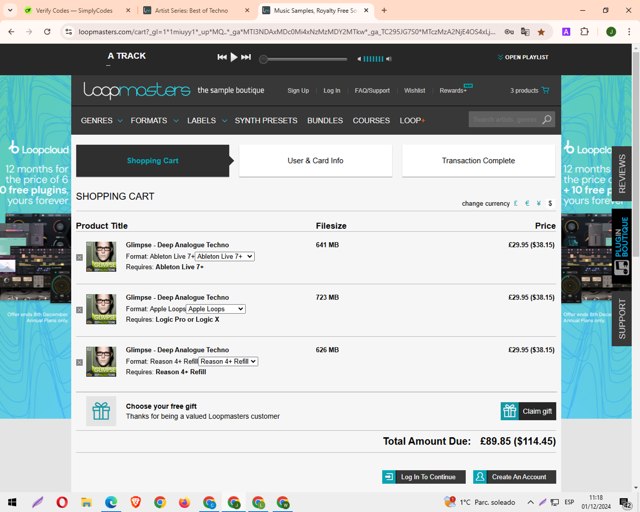
Task: Select the Transaction Complete step
Action: pos(478,161)
